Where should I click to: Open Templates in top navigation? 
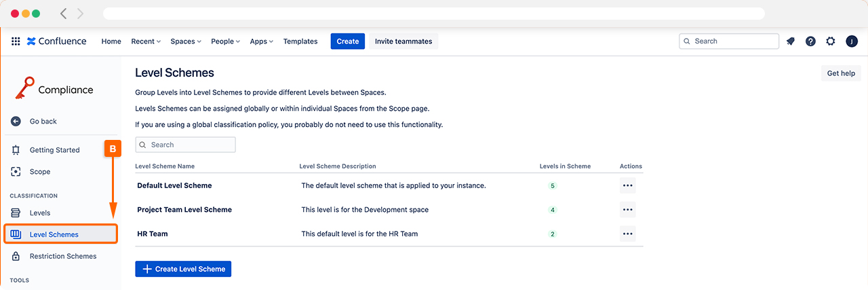[x=300, y=41]
